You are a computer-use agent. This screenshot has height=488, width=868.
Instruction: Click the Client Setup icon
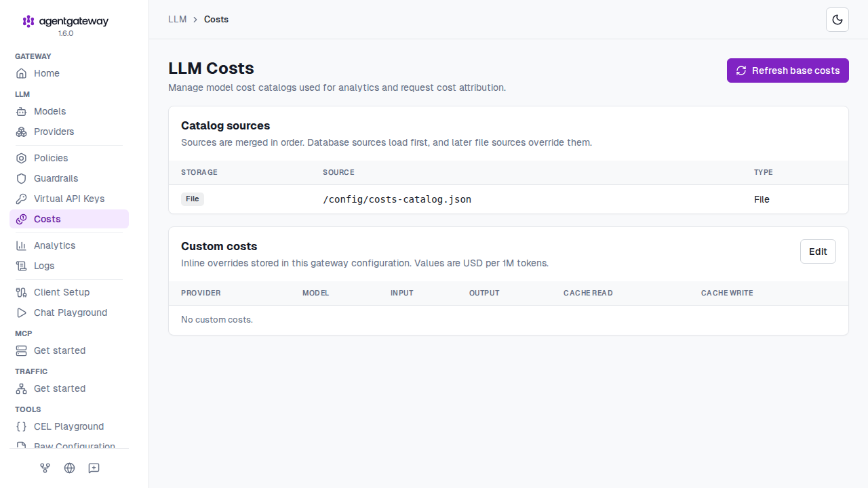point(21,292)
